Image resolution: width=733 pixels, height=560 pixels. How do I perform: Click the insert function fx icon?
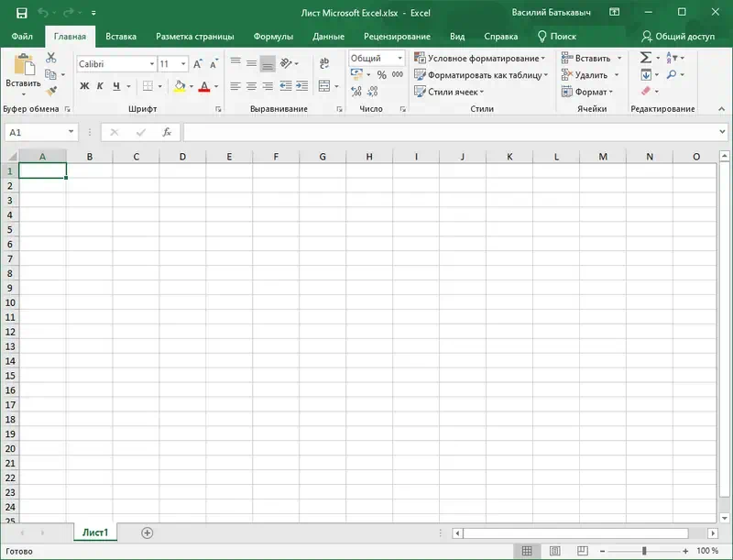click(x=167, y=132)
